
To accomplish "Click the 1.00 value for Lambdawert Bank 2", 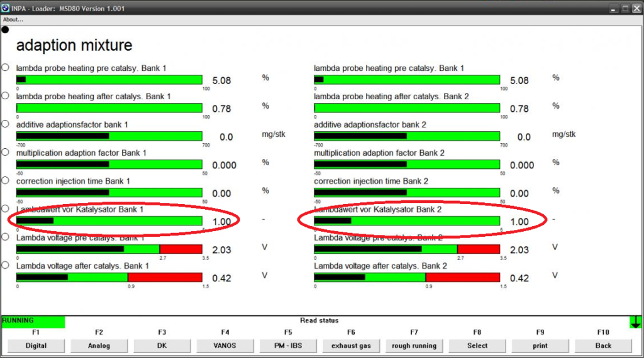I will (x=519, y=222).
